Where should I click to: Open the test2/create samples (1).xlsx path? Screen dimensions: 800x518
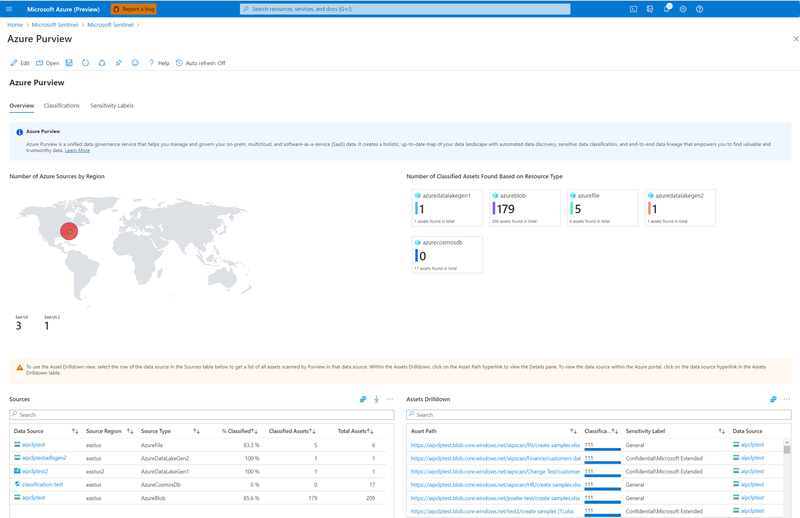tap(492, 511)
